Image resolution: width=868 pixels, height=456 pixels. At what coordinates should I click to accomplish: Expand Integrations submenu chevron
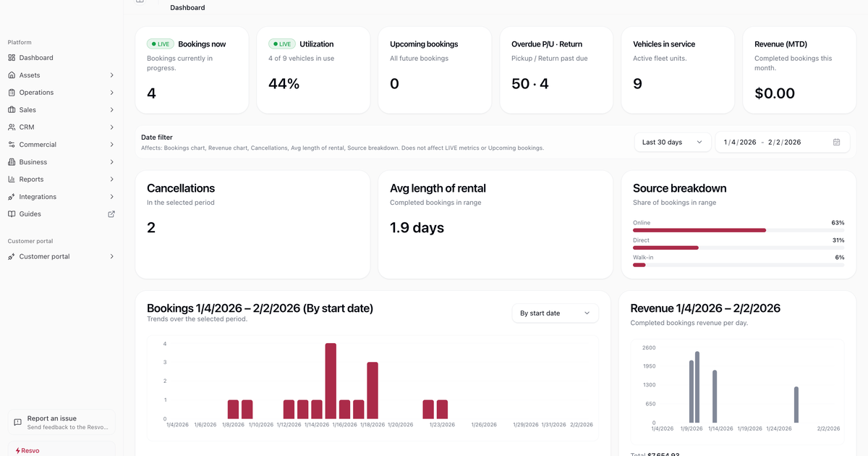pos(111,197)
